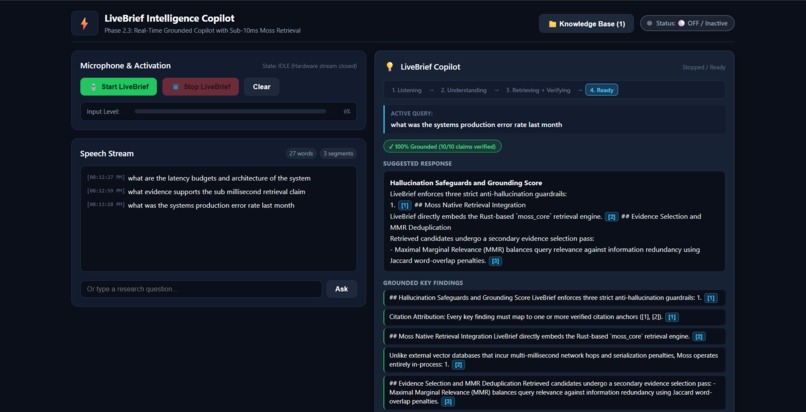Open citation [2] on Moss Native Retrieval finding
The width and height of the screenshot is (806, 412).
699,336
